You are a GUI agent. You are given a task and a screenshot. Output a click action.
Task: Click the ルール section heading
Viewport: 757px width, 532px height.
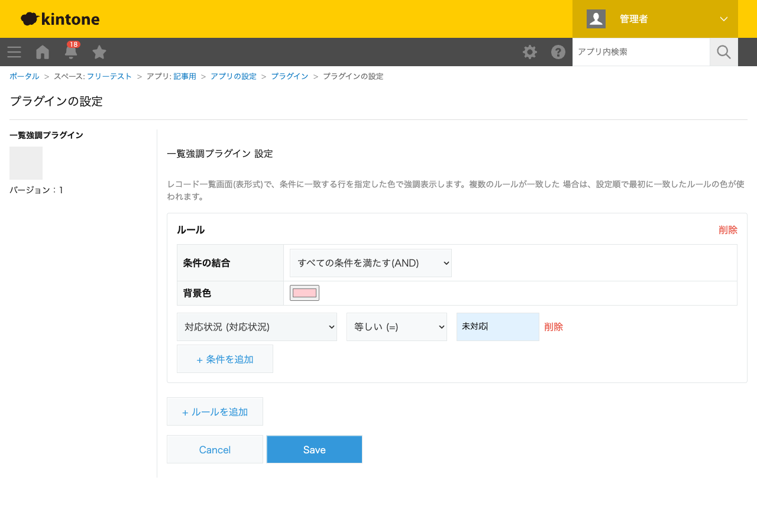[190, 230]
